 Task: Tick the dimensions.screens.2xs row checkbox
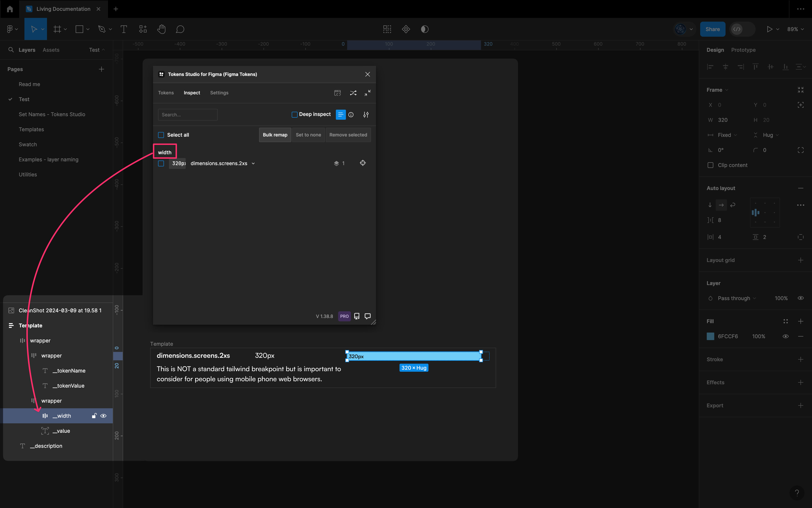161,163
